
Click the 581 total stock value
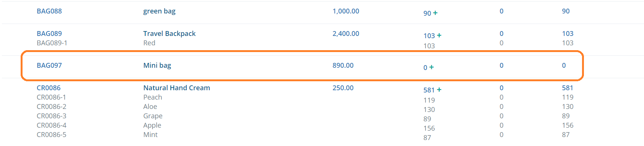(x=567, y=88)
